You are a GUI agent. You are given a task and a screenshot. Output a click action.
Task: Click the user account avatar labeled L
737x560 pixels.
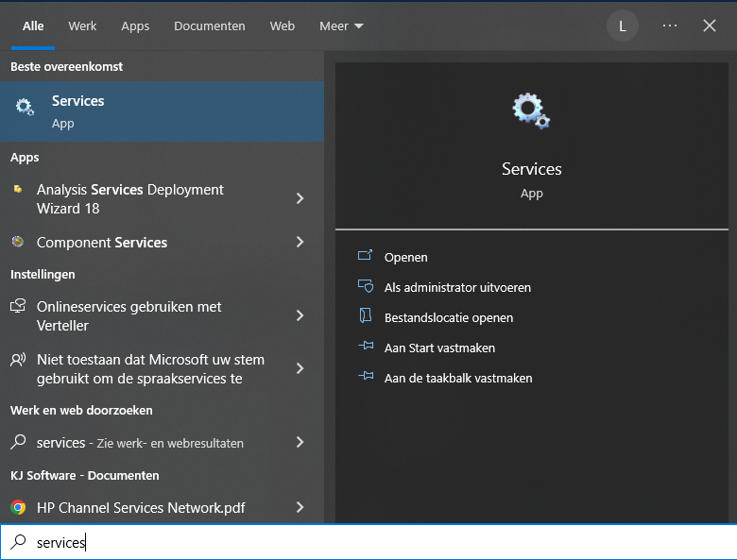click(622, 25)
